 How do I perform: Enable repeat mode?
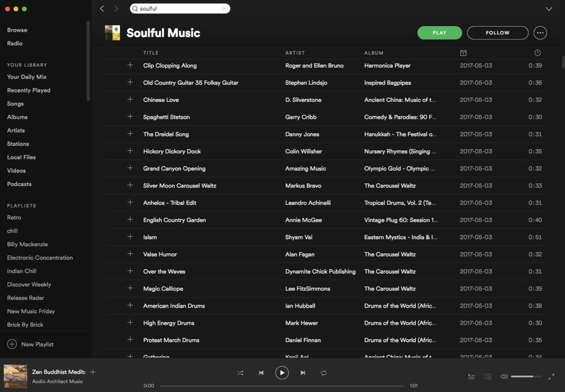point(324,373)
